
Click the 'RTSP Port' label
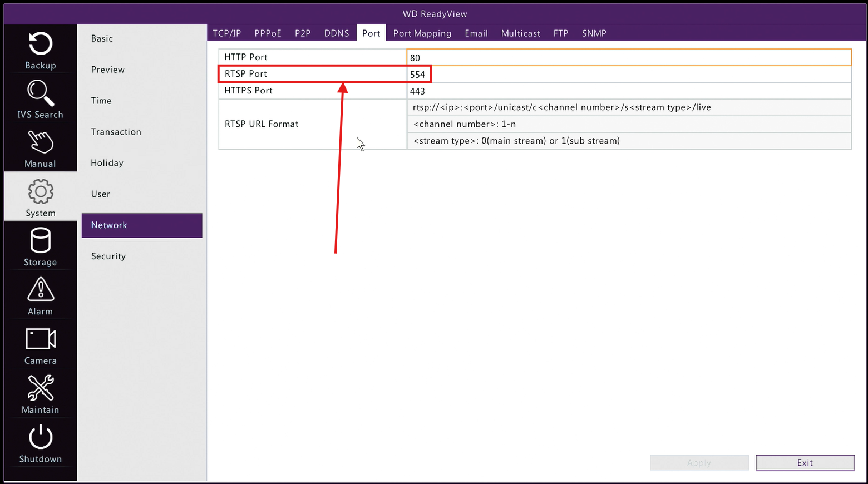[x=246, y=74]
